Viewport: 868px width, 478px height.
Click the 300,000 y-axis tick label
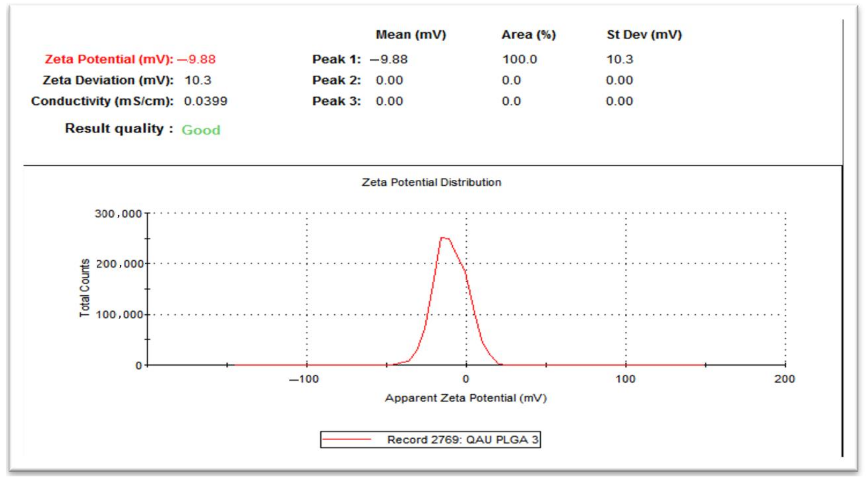(118, 213)
